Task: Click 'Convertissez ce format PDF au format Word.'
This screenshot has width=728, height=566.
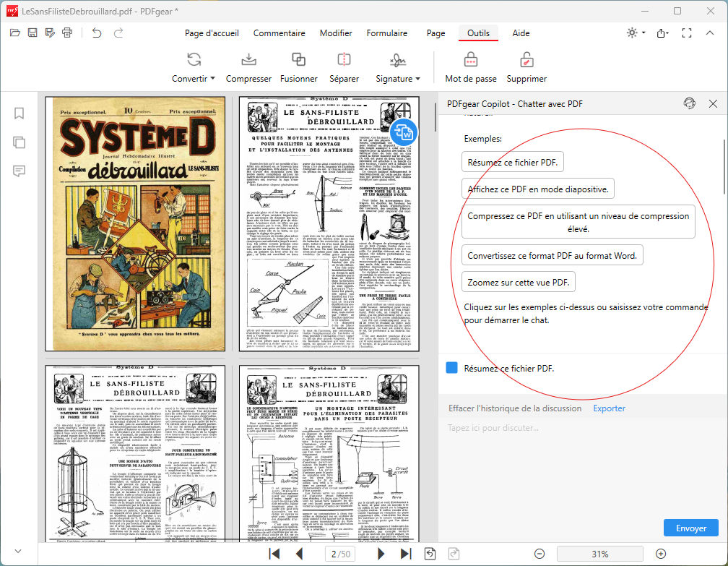Action: 552,256
